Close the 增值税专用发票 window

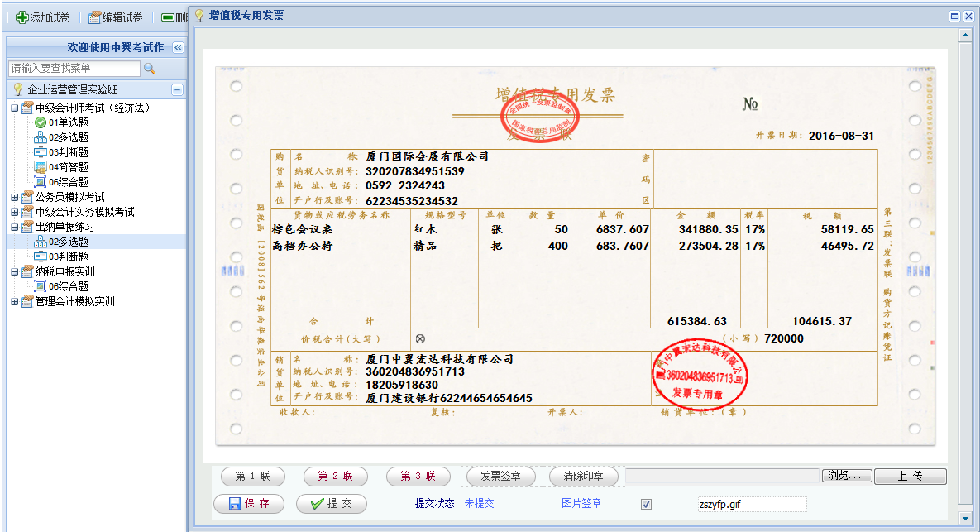coord(968,17)
